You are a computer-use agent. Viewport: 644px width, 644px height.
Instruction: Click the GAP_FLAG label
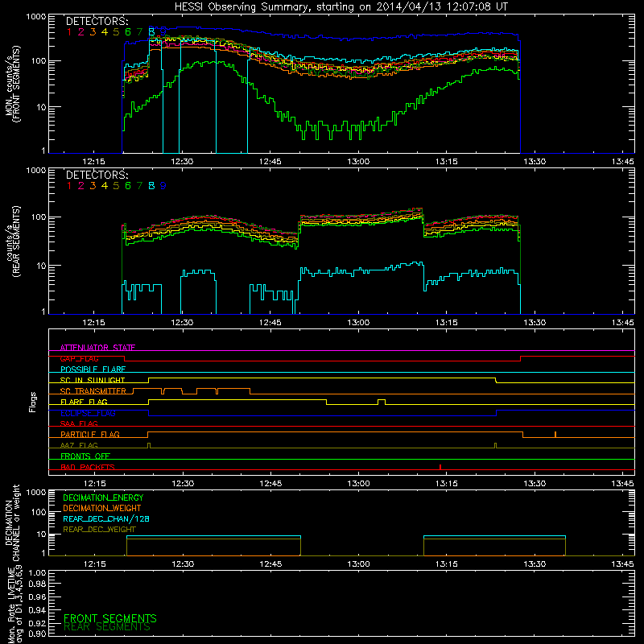[80, 358]
